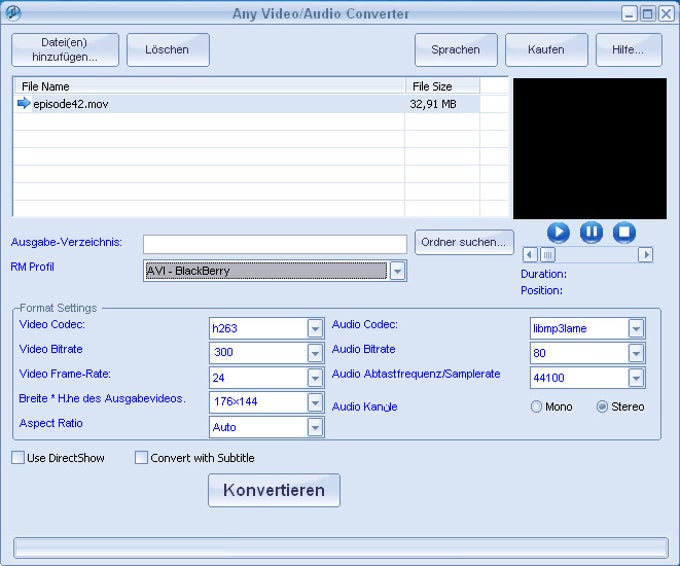Open the Video Bitrate 300 dropdown
Viewport: 680px width, 566px height.
(x=315, y=353)
